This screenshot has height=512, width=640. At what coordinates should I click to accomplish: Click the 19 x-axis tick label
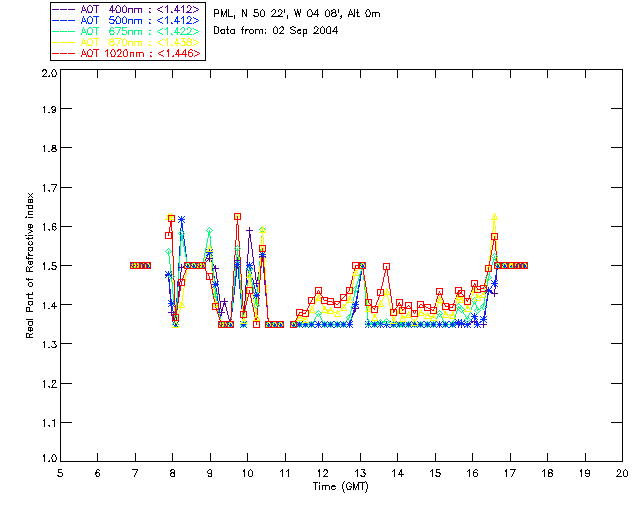click(x=585, y=473)
